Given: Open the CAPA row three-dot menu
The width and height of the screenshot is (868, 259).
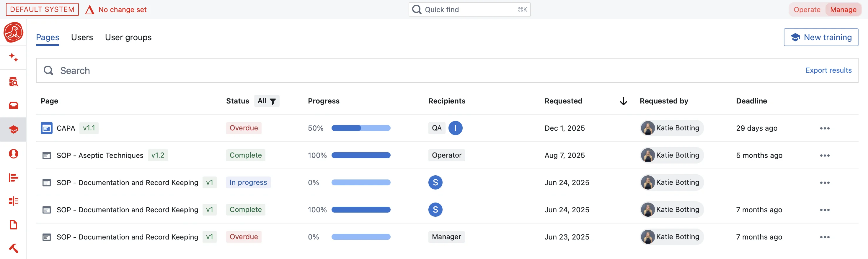Looking at the screenshot, I should 825,128.
